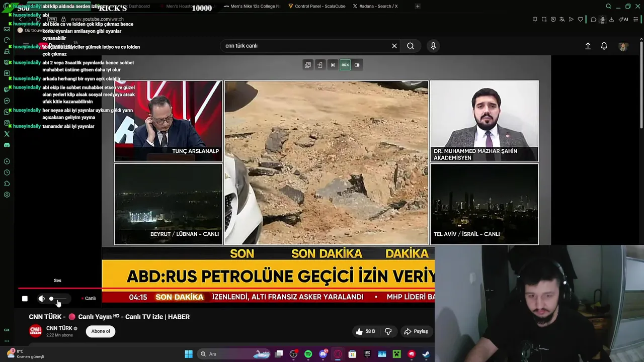Image resolution: width=644 pixels, height=362 pixels.
Task: Click the VPN badge in address bar
Action: point(52,19)
